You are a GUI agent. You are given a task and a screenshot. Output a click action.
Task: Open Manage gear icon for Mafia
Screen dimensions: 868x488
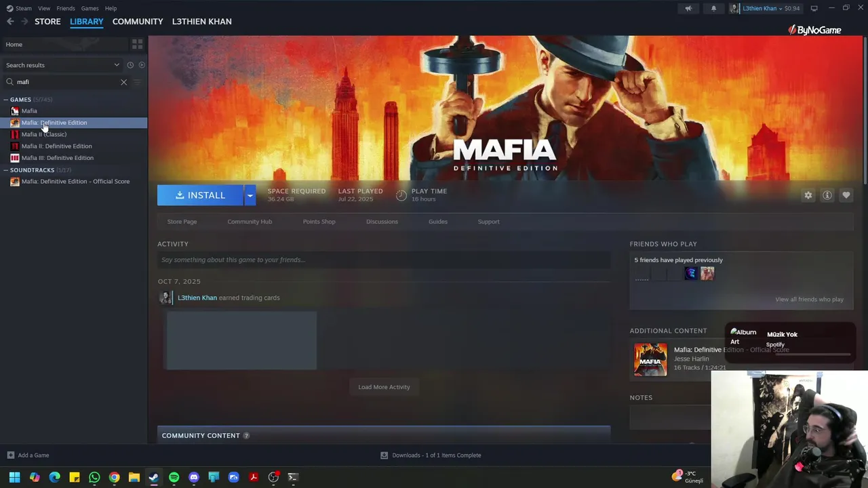click(808, 195)
